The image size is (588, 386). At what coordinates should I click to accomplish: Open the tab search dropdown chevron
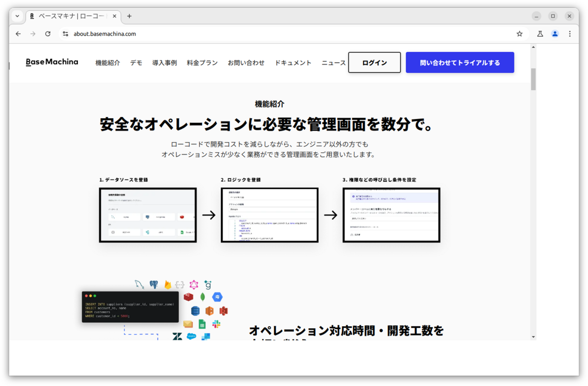(x=17, y=16)
